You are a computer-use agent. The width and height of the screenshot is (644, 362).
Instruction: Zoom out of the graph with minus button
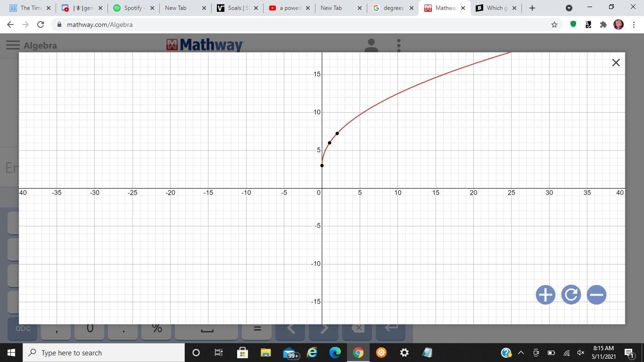pos(596,295)
